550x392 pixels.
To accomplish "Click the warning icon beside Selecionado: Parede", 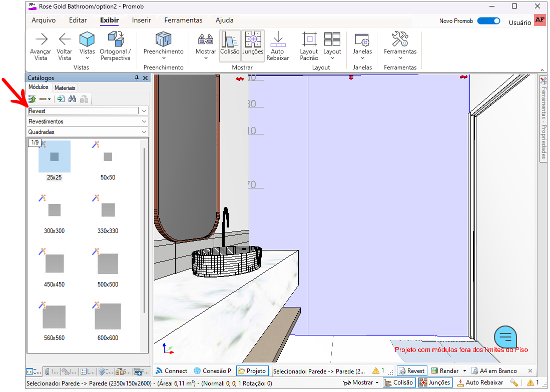I will 376,370.
